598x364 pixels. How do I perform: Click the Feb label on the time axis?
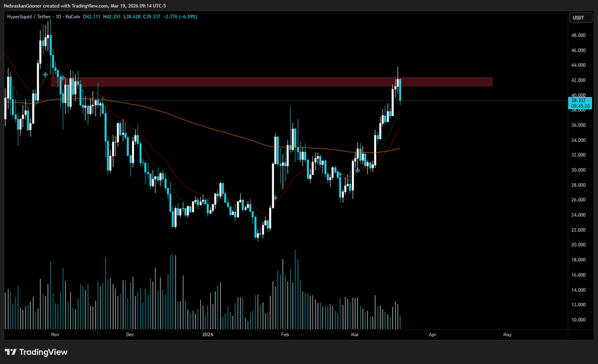[286, 335]
